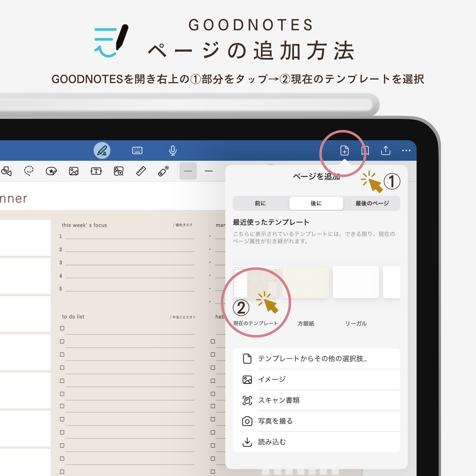Check the fourth to do list checkbox

coord(62,367)
